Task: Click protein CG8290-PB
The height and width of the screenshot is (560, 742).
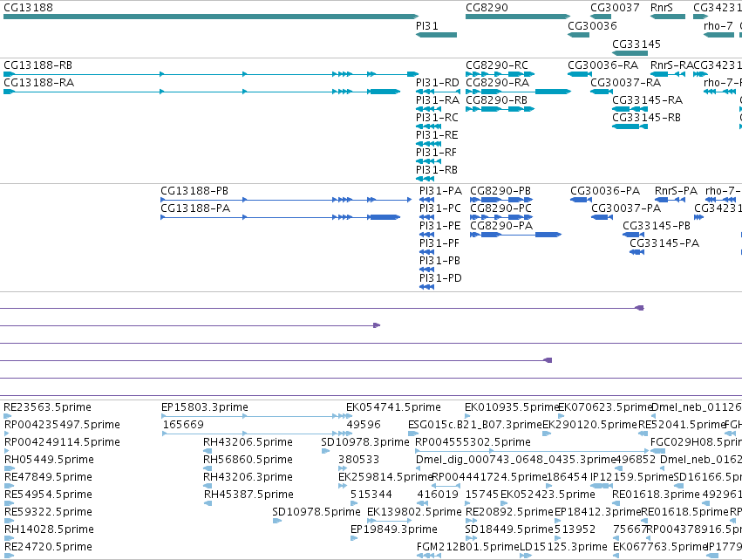Action: click(501, 200)
